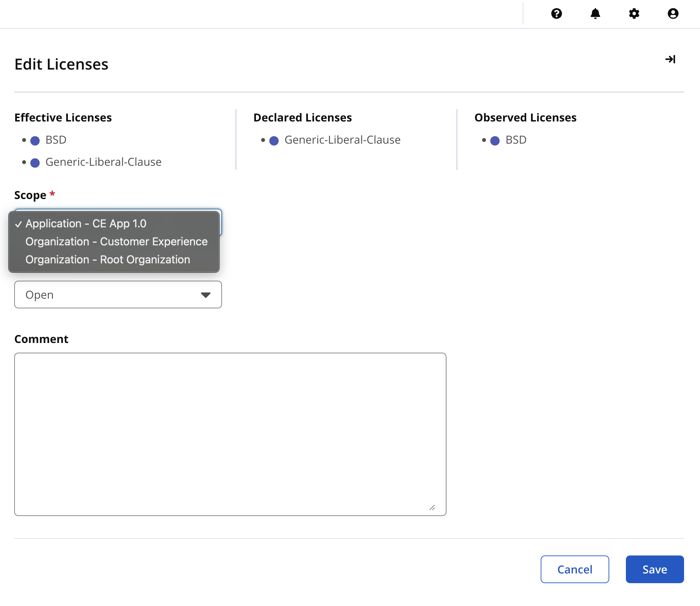
Task: Collapse the Edit Licenses panel arrow icon
Action: coord(670,60)
